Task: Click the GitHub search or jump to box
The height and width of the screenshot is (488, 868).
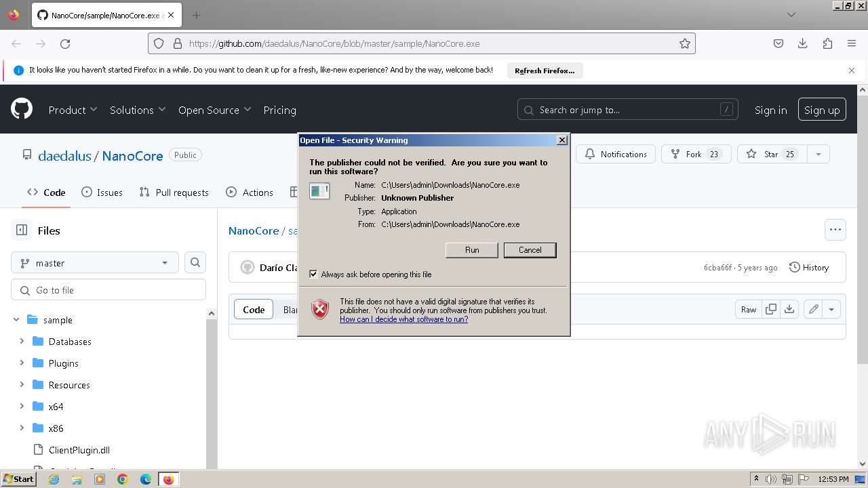Action: (627, 110)
